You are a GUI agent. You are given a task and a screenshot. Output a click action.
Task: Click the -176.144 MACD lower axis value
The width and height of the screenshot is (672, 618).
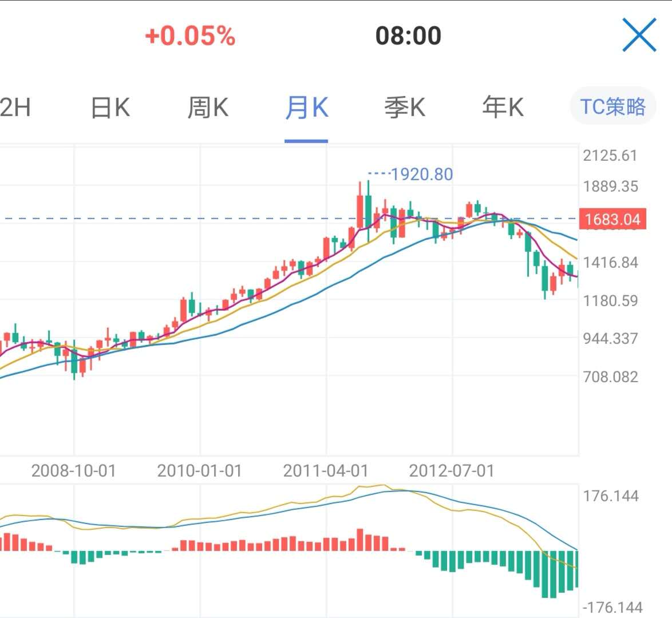point(612,607)
